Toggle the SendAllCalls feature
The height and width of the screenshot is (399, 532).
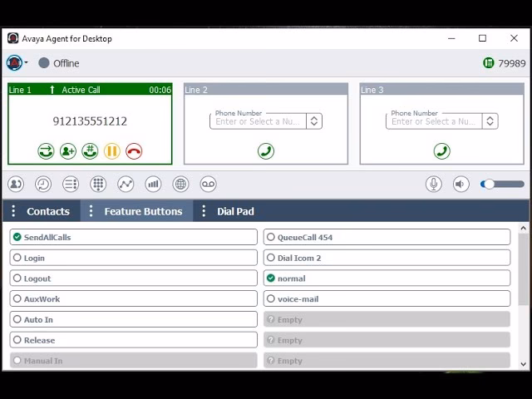pyautogui.click(x=133, y=237)
